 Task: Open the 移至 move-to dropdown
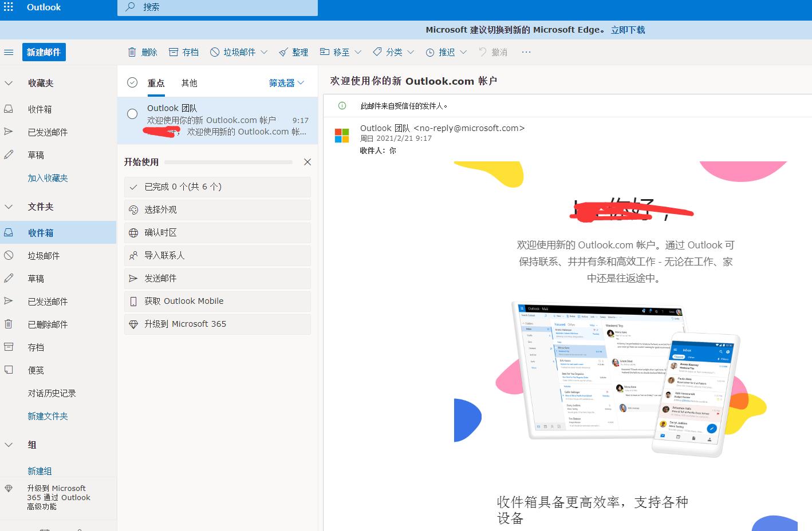click(340, 52)
